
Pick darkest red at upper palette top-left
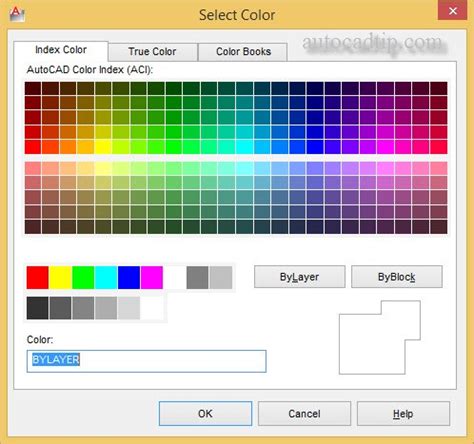point(33,88)
